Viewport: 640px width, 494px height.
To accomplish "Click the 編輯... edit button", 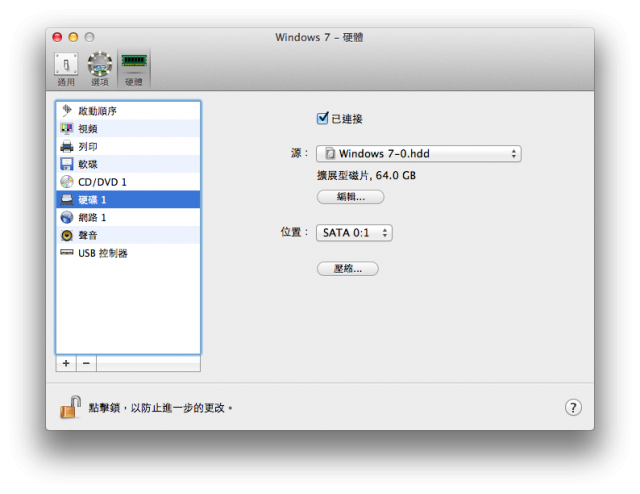I will tap(350, 197).
